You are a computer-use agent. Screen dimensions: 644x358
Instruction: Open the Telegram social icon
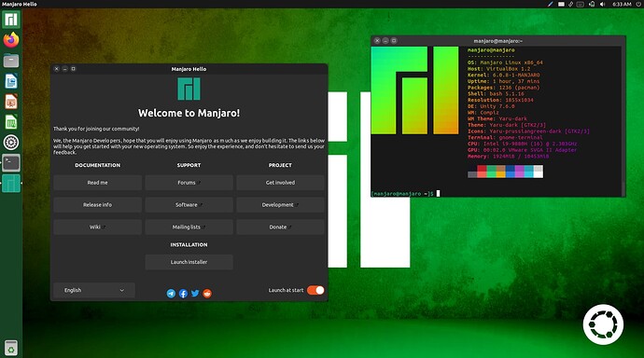coord(171,294)
